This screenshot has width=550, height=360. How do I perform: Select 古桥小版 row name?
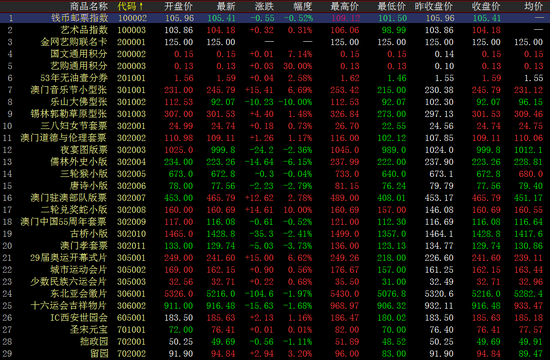pyautogui.click(x=89, y=234)
